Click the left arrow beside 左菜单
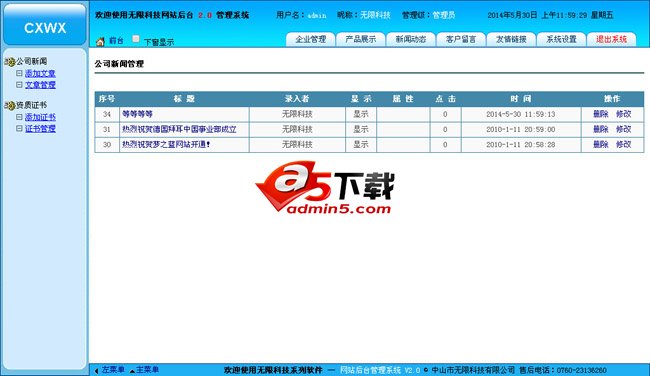This screenshot has width=650, height=376. 96,371
